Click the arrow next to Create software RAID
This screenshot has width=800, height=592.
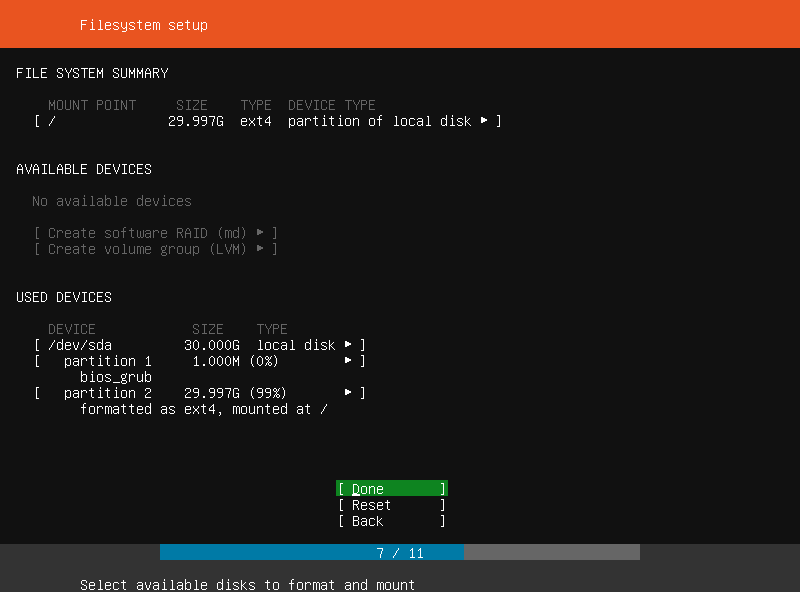point(260,233)
